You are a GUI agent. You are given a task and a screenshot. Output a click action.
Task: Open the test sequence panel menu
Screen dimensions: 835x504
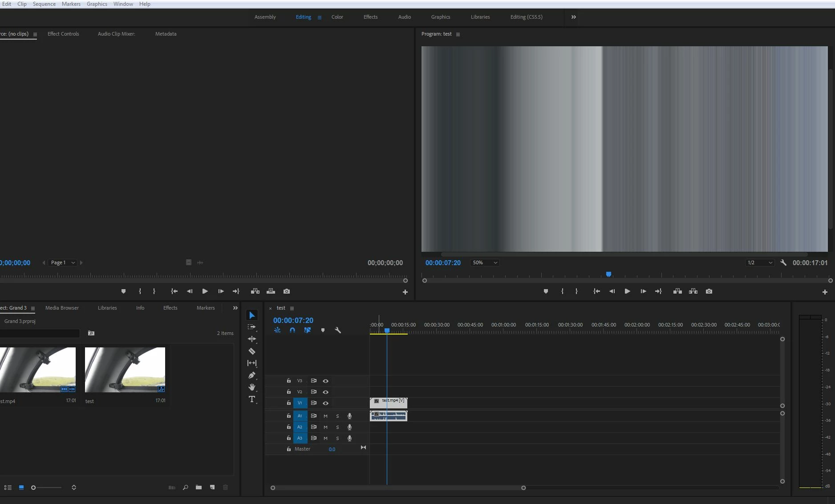pos(292,308)
